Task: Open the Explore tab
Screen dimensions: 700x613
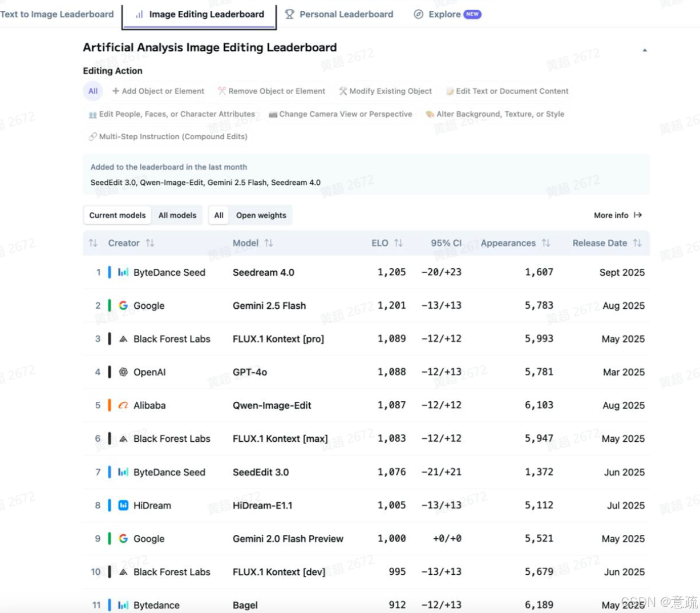Action: click(x=447, y=14)
